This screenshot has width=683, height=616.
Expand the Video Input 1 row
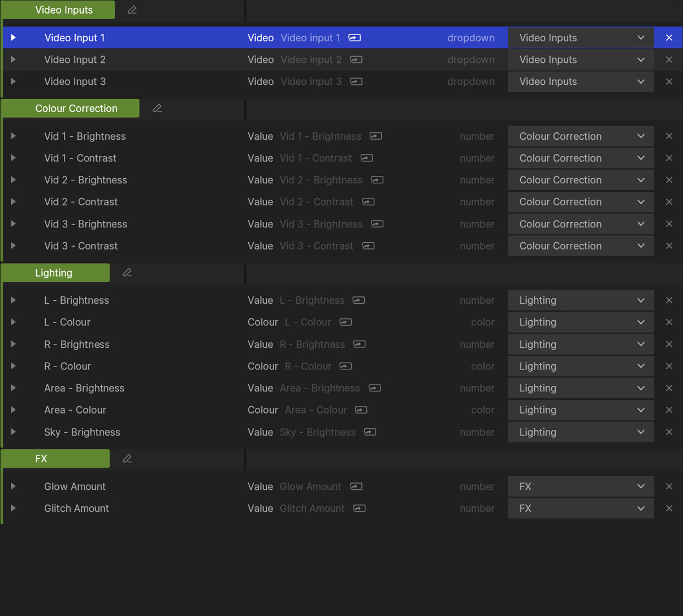point(14,38)
